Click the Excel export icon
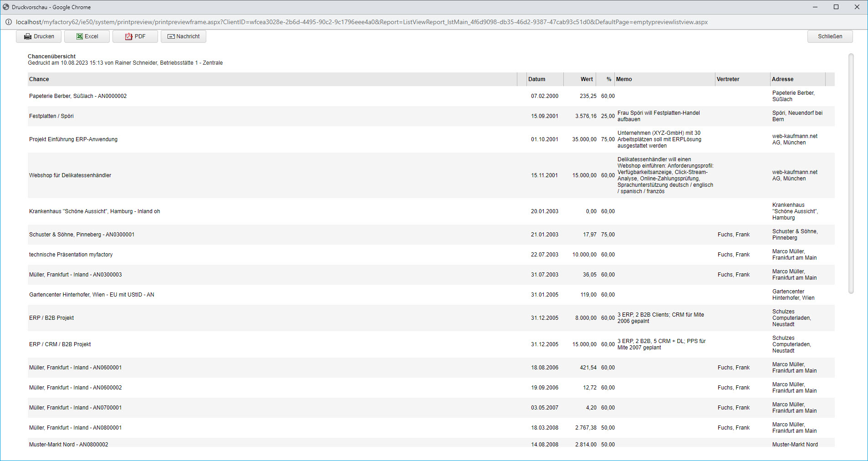The width and height of the screenshot is (868, 461). click(80, 36)
